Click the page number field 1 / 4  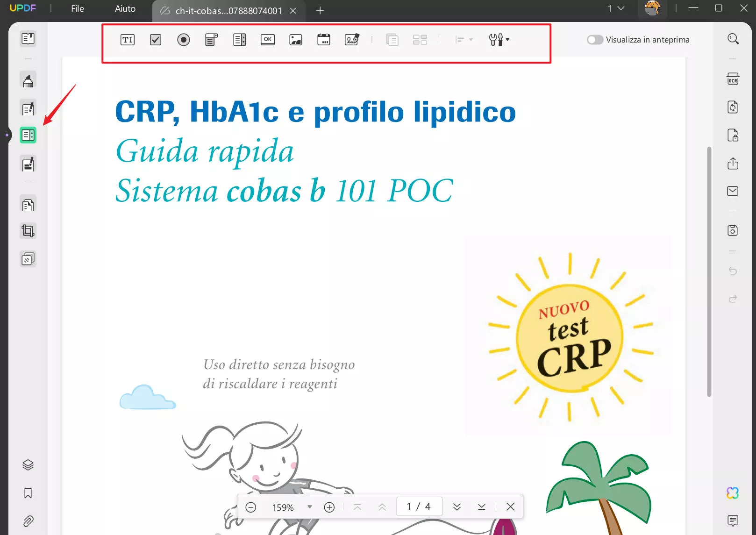[x=419, y=506]
